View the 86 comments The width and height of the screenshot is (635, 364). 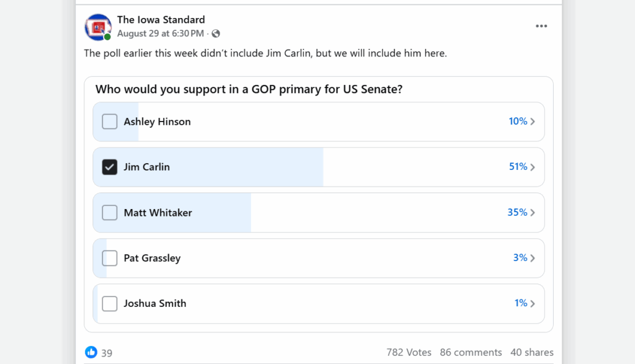(x=471, y=352)
